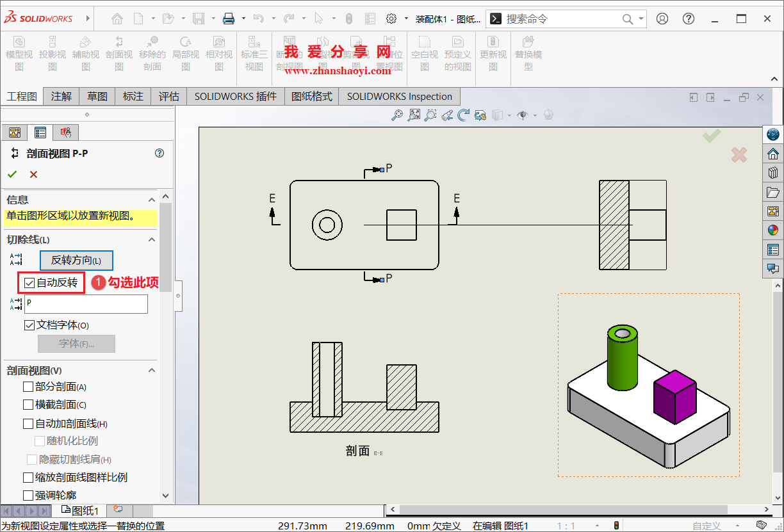Switch to the SOLIDWORKS 插件 tab
Screen dimensions: 784x532
coord(236,97)
